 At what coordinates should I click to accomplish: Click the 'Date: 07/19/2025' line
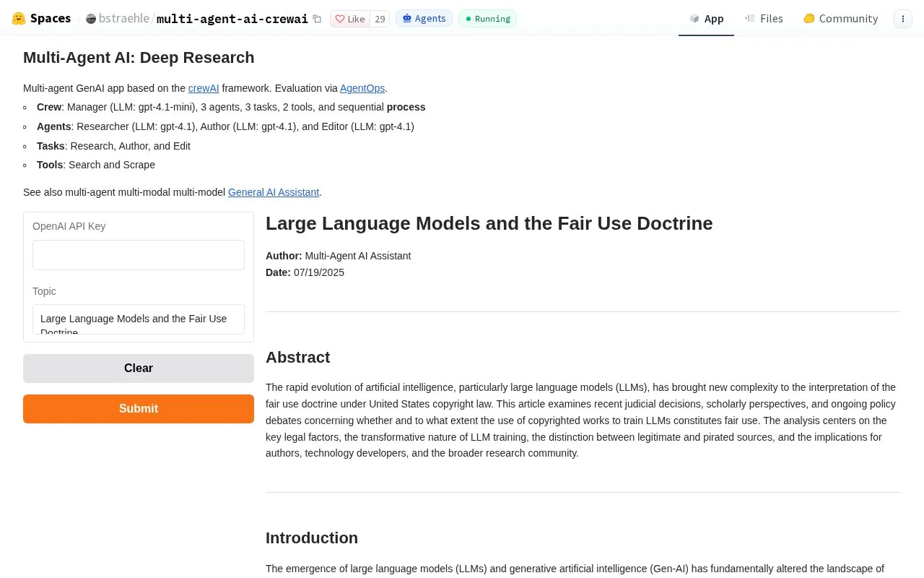(x=305, y=272)
